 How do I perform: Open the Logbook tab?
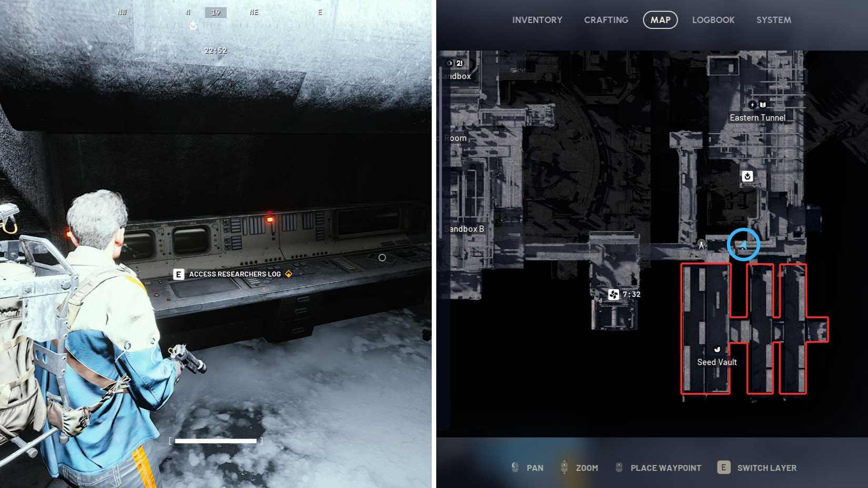[713, 20]
